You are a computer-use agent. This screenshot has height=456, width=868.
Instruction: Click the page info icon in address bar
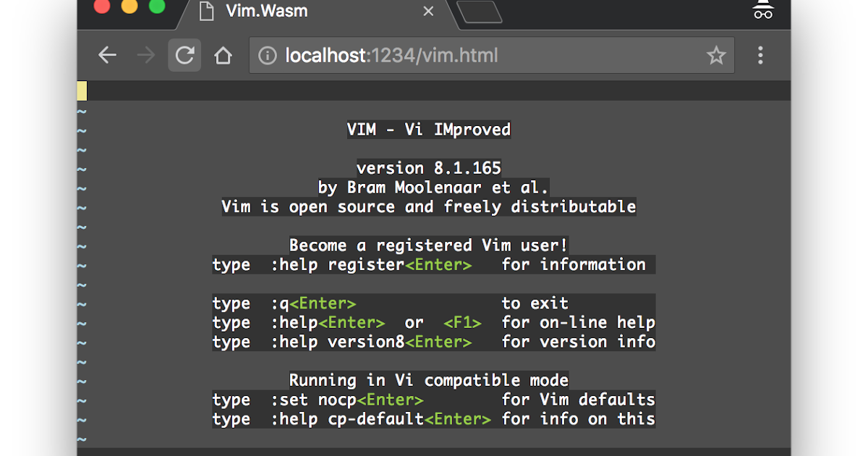[267, 55]
